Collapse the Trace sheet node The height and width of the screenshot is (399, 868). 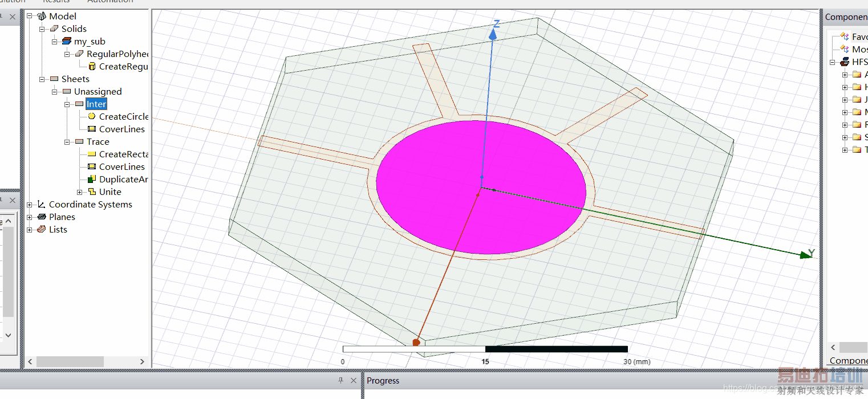[x=67, y=141]
